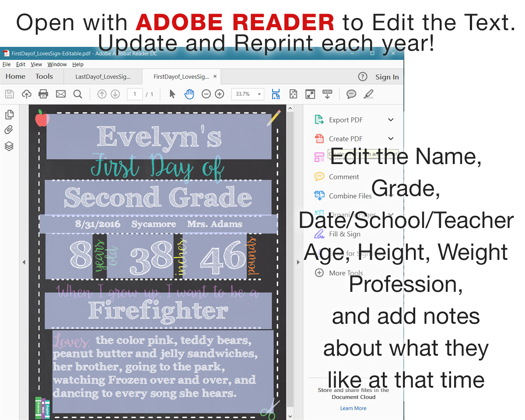Click the Second Grade text field
Viewport: 525px width, 420px height.
(158, 197)
